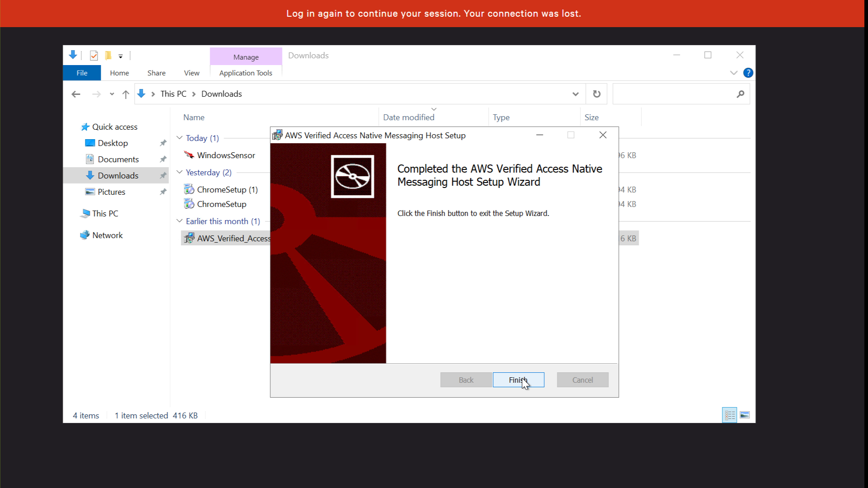The height and width of the screenshot is (488, 868).
Task: Close the AWS Verified Access setup dialog
Action: pyautogui.click(x=603, y=135)
